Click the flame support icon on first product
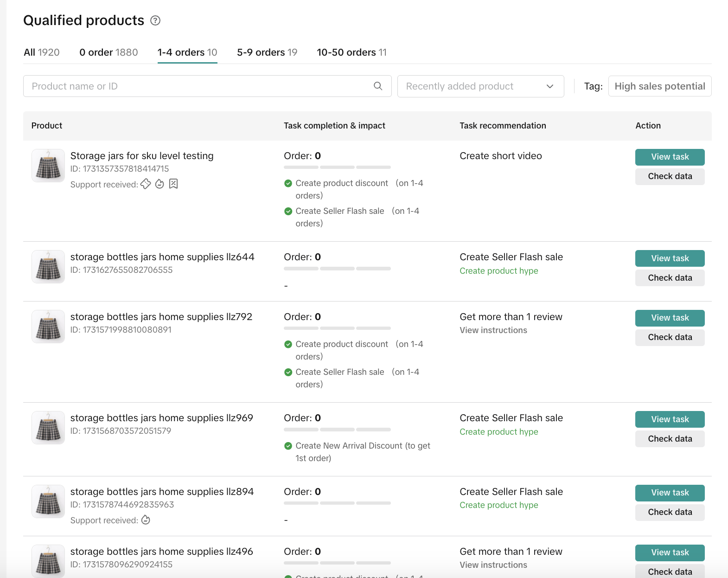Viewport: 728px width, 578px height. [160, 184]
